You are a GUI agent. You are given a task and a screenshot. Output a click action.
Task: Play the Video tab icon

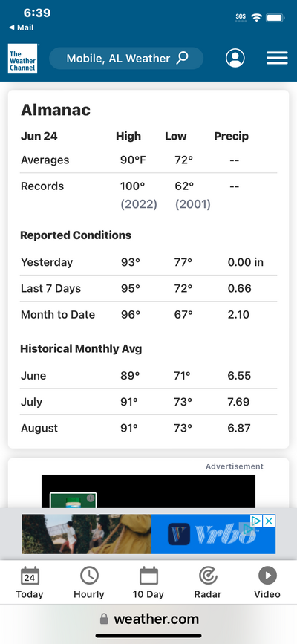[267, 576]
